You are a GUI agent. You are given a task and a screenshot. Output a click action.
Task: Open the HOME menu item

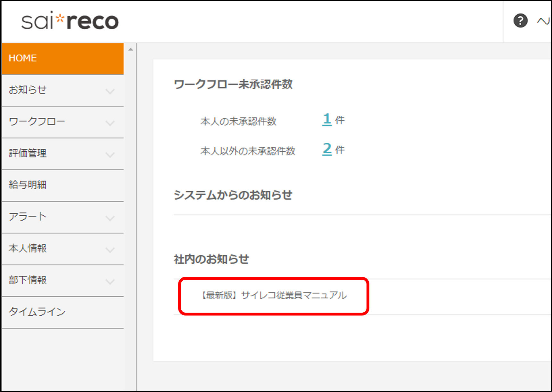(x=62, y=58)
